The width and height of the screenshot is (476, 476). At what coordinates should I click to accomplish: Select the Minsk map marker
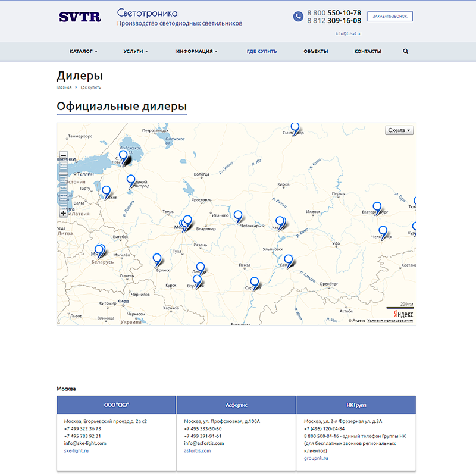coord(99,251)
